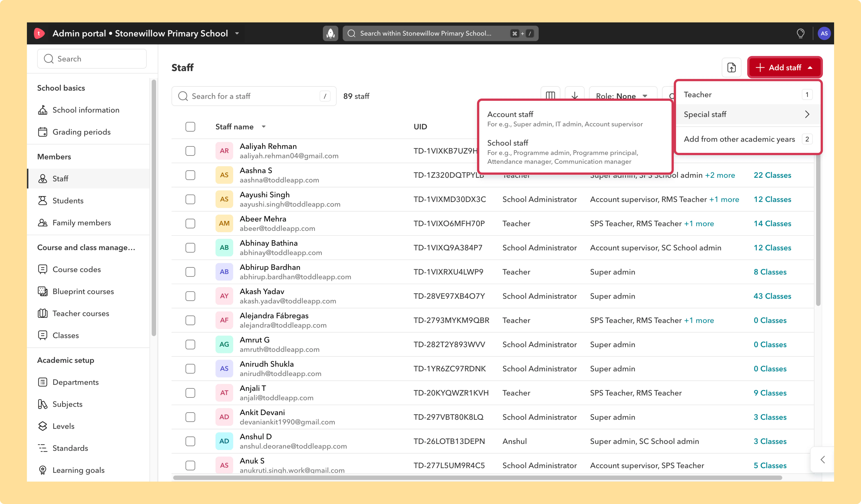Viewport: 861px width, 504px height.
Task: Choose Teacher from Add staff menu
Action: click(x=748, y=95)
